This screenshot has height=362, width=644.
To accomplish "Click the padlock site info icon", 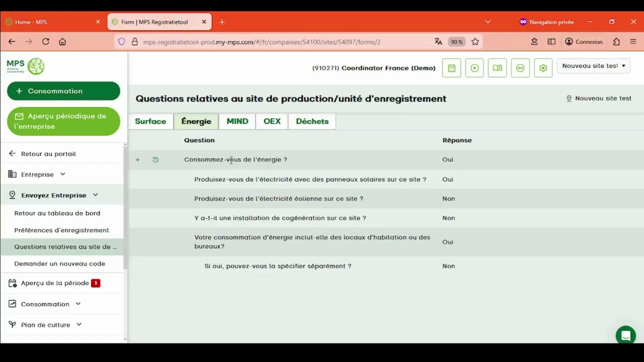I will pyautogui.click(x=134, y=42).
